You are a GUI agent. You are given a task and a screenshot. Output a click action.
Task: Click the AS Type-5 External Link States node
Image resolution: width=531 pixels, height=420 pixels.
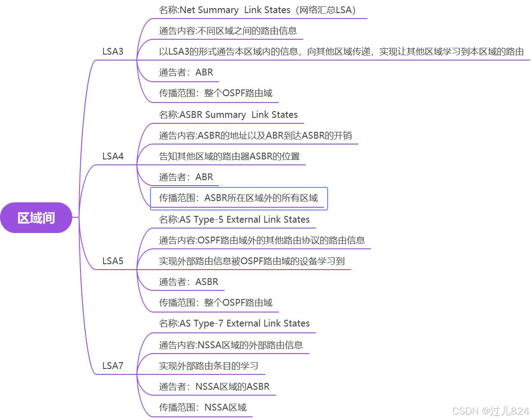click(x=234, y=219)
